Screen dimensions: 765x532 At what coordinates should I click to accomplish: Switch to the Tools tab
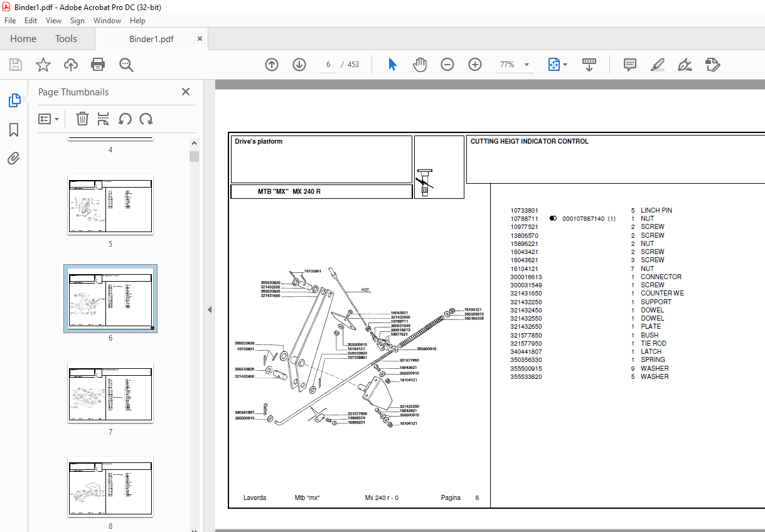(66, 39)
